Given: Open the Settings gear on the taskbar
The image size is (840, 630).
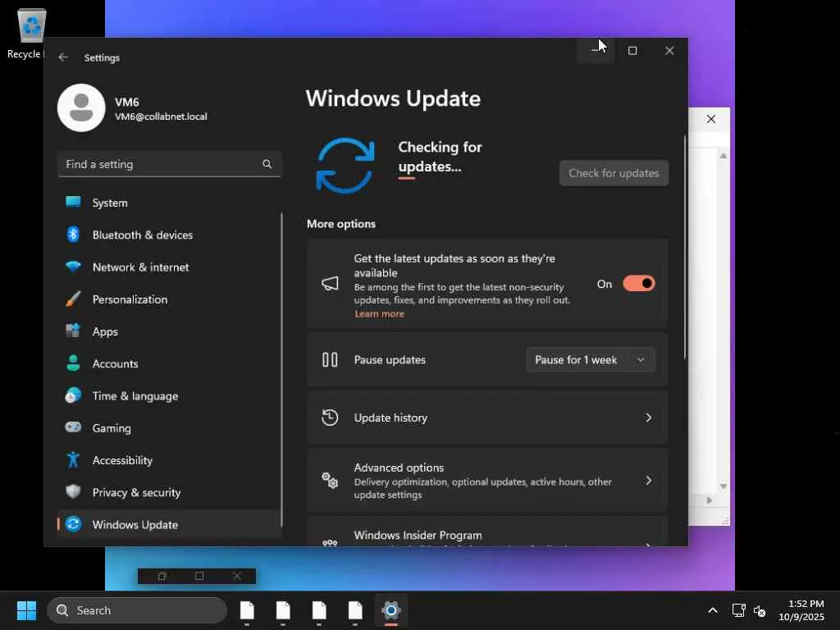Looking at the screenshot, I should 391,610.
